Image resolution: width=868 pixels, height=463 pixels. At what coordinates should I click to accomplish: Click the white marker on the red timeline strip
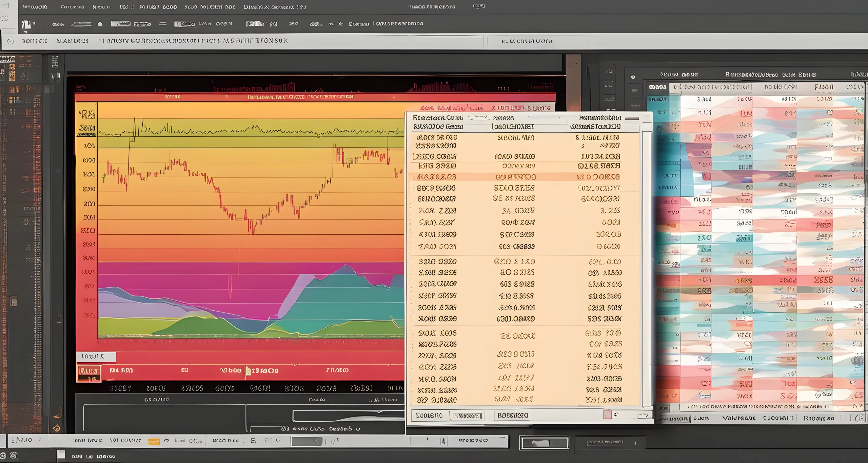click(x=248, y=371)
